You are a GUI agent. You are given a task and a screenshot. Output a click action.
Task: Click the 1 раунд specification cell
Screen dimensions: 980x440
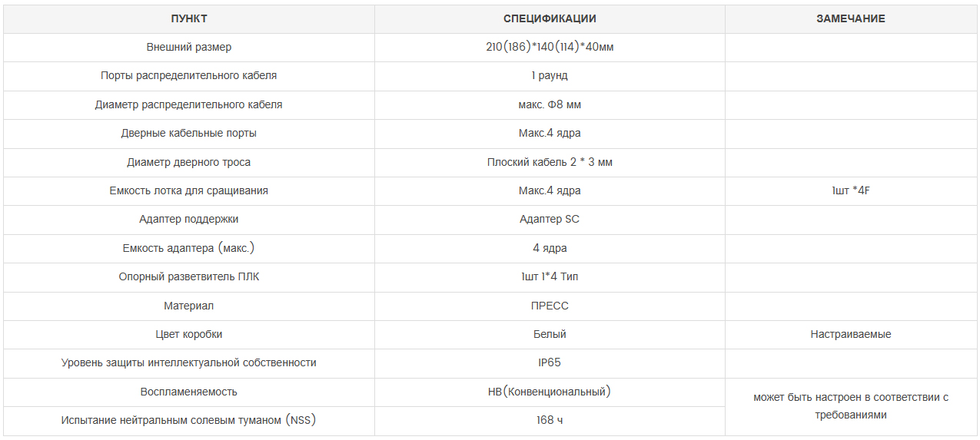(x=550, y=75)
